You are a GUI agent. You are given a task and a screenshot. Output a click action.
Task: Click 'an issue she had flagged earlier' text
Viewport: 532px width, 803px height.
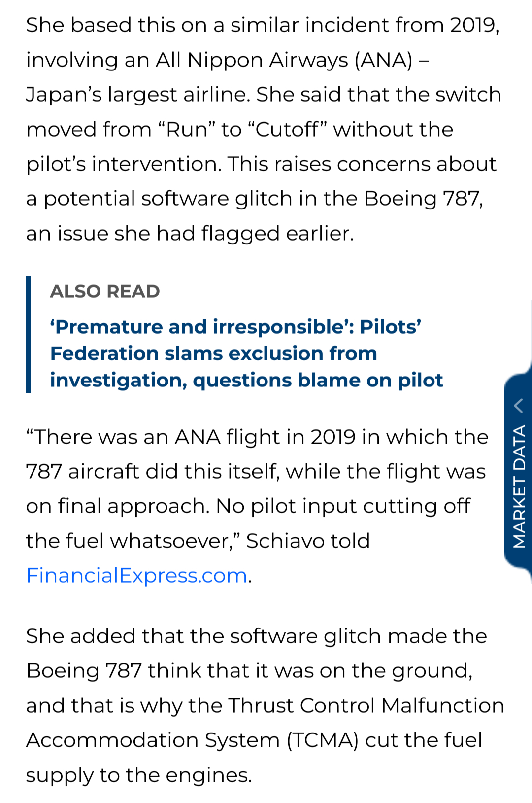pyautogui.click(x=190, y=233)
